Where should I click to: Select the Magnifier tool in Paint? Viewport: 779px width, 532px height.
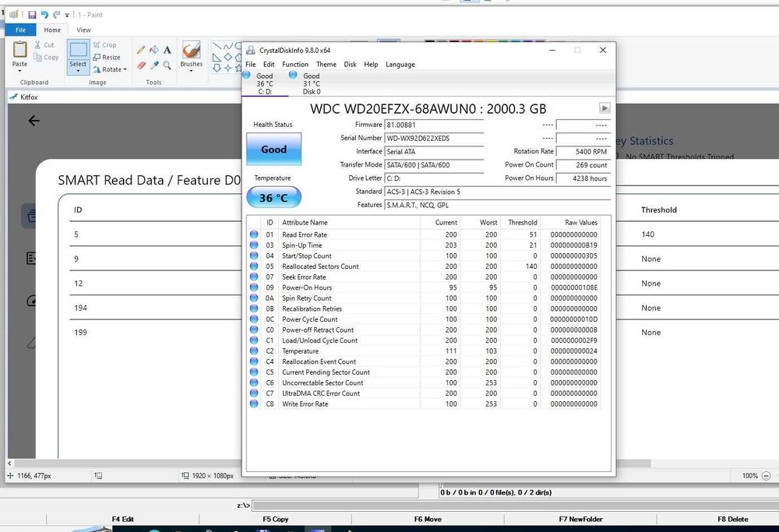point(167,65)
